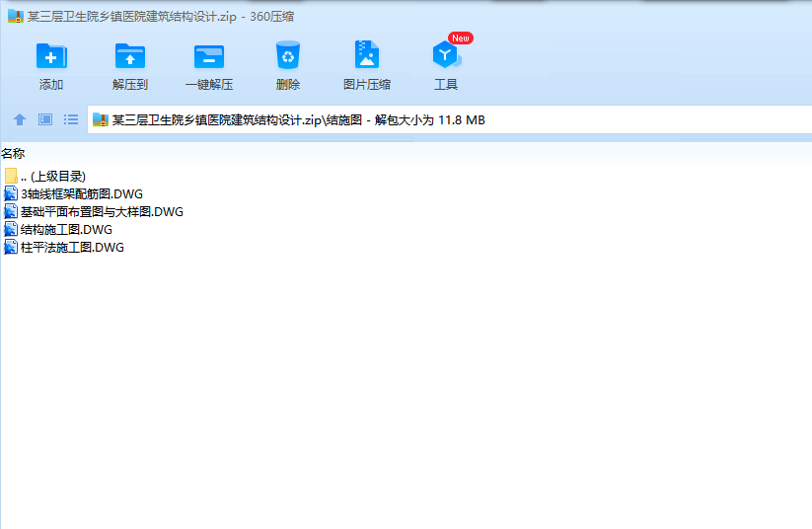This screenshot has height=529, width=812.
Task: Select the 一键解压 one-click extract icon
Action: tap(209, 56)
